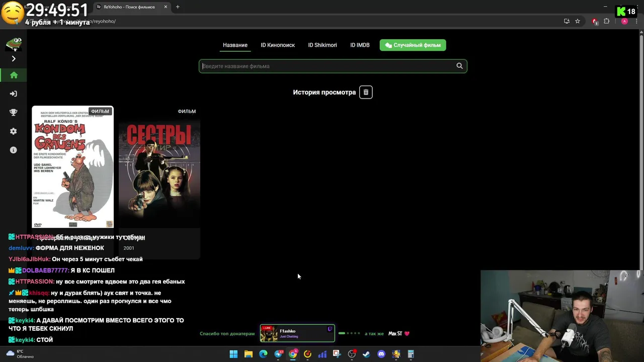Open the Home page from sidebar

click(x=14, y=75)
